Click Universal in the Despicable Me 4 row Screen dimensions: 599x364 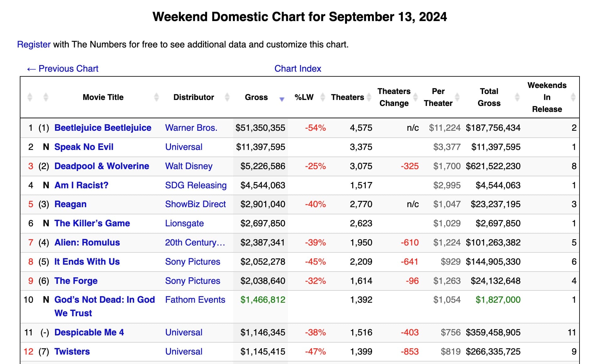[184, 332]
